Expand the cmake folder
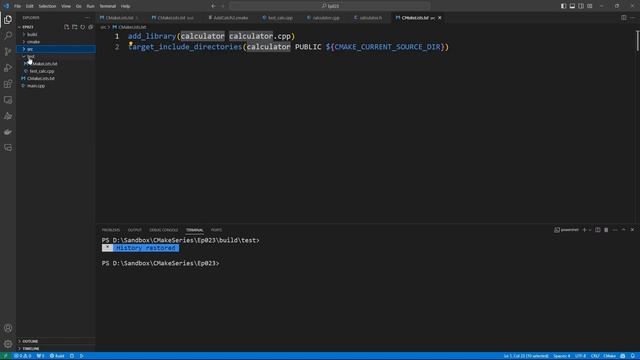The image size is (640, 360). (56, 42)
